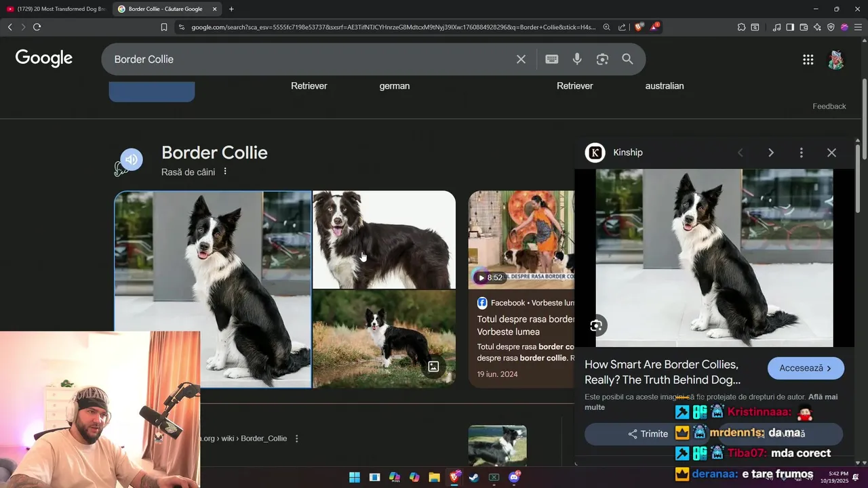The width and height of the screenshot is (868, 488).
Task: Select the large sitting Border Collie image
Action: [x=212, y=289]
